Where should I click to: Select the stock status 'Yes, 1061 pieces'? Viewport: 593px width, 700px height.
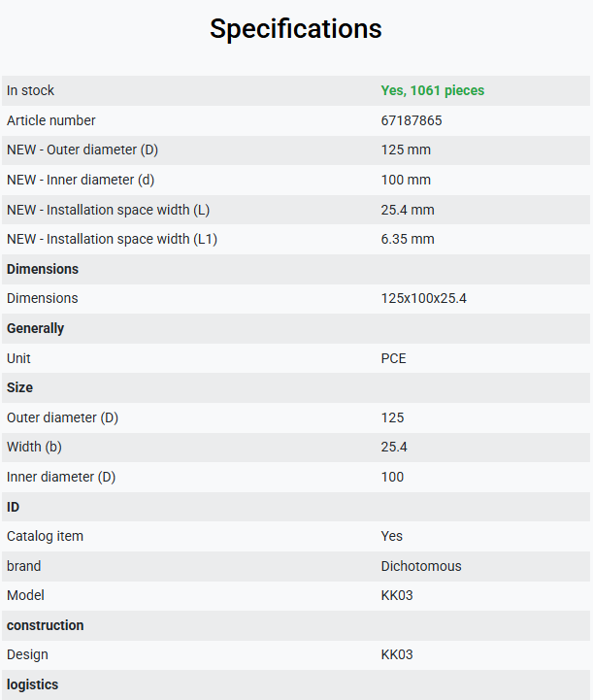coord(432,90)
